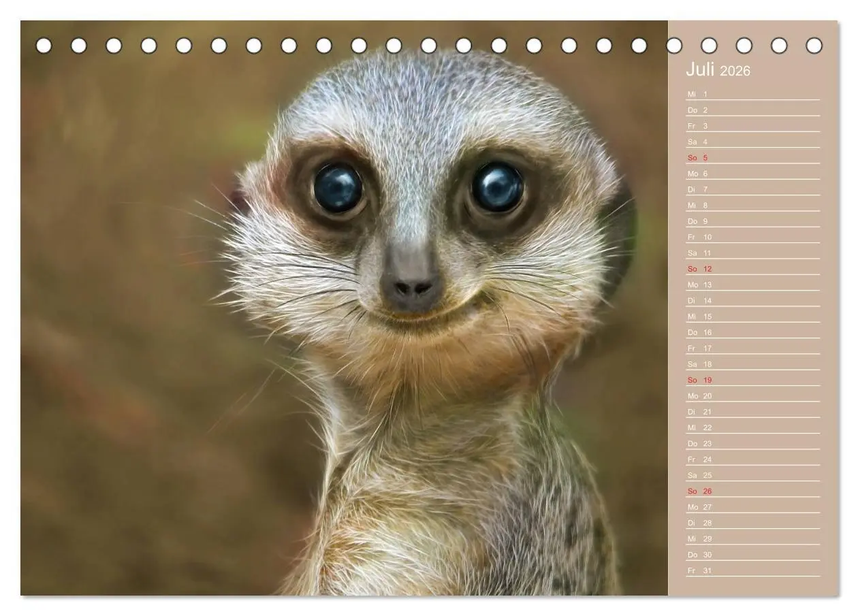This screenshot has height=616, width=858.
Task: Select the 'Fr 10' calendar row
Action: point(752,237)
